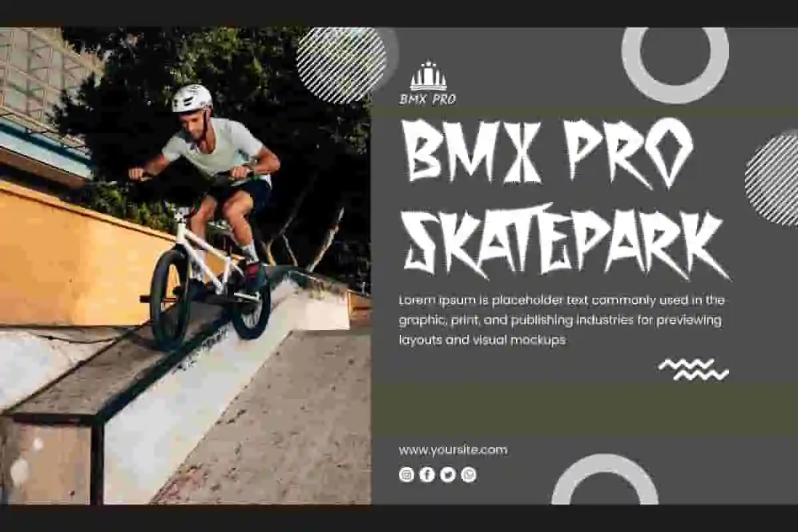This screenshot has width=798, height=532.
Task: Select the large BMX PRO heading
Action: pyautogui.click(x=548, y=152)
